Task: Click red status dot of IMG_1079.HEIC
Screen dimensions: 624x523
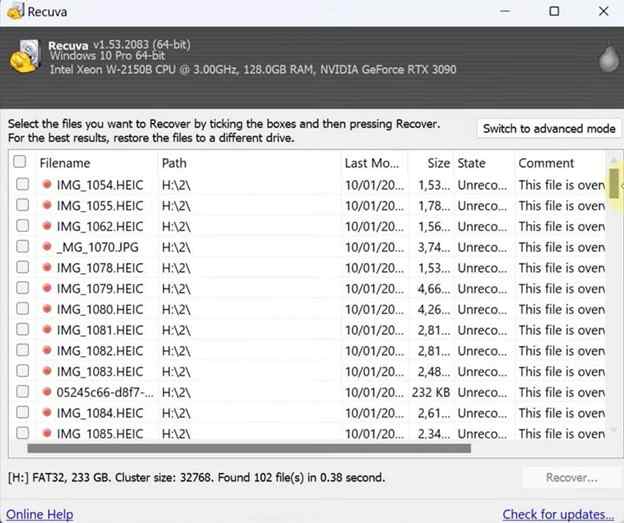Action: (x=47, y=288)
